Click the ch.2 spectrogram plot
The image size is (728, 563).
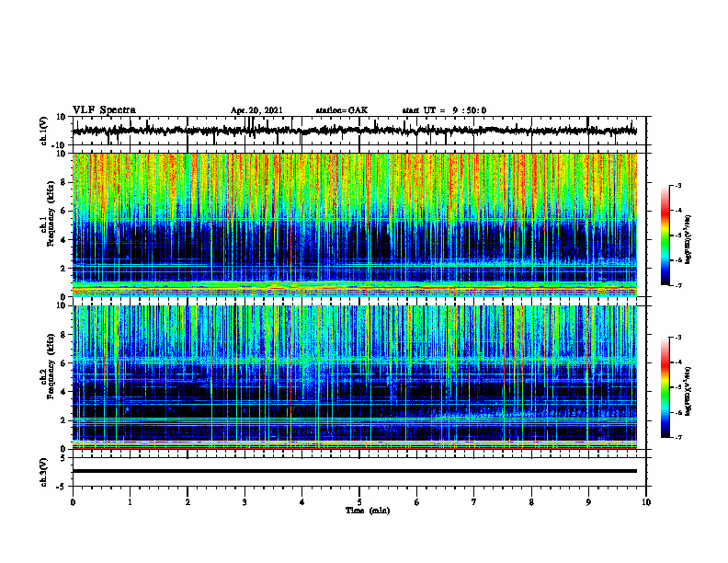pyautogui.click(x=355, y=377)
